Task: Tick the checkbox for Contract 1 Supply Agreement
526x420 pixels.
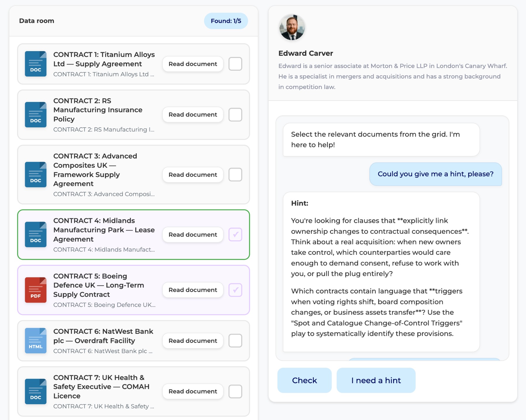Action: pyautogui.click(x=235, y=64)
